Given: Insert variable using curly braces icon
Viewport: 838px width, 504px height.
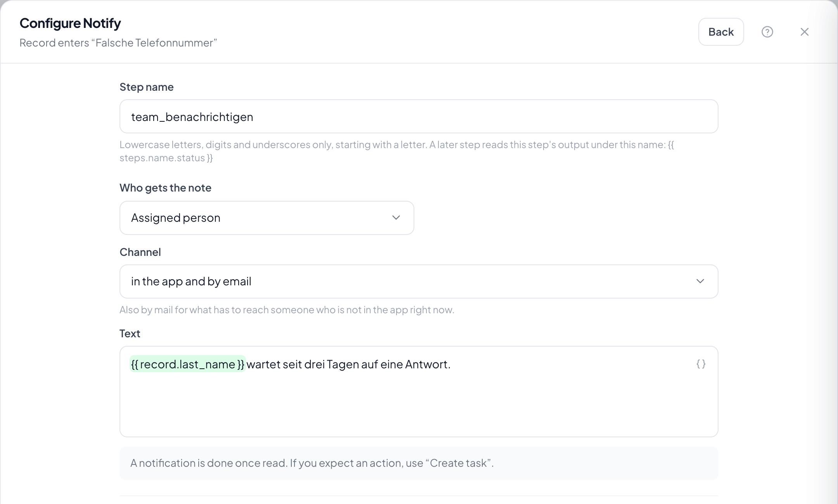Looking at the screenshot, I should 701,364.
